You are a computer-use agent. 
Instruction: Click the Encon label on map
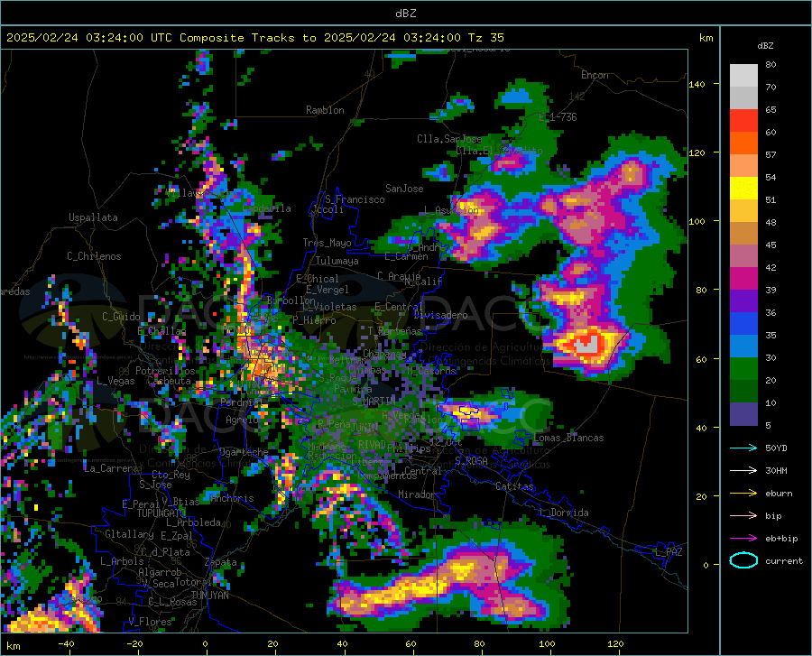click(x=595, y=75)
